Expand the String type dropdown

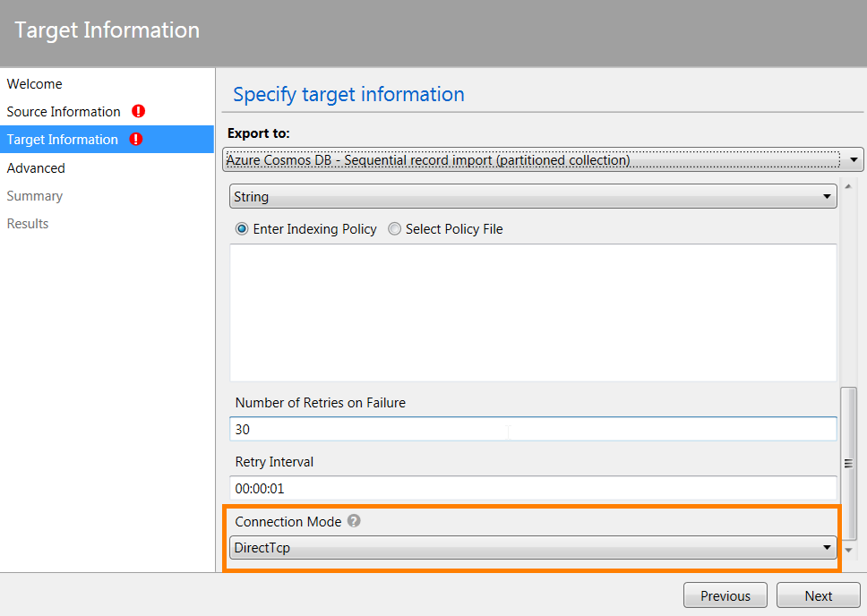pyautogui.click(x=533, y=196)
